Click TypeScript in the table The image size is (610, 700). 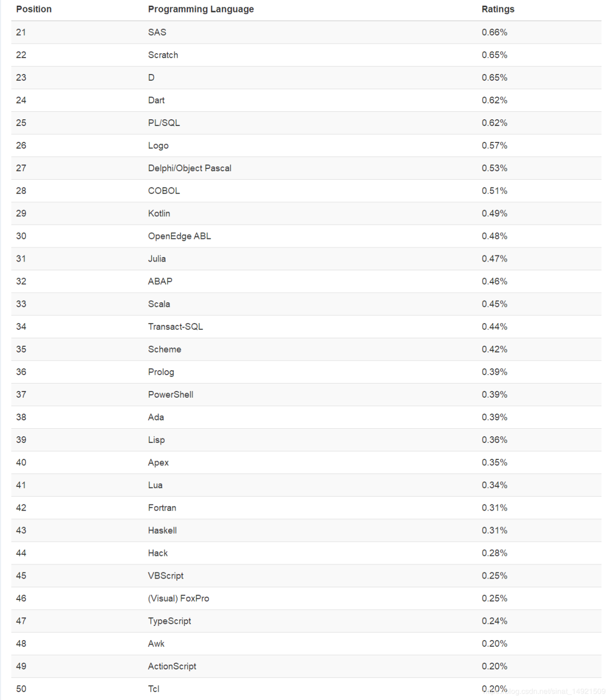pos(169,620)
